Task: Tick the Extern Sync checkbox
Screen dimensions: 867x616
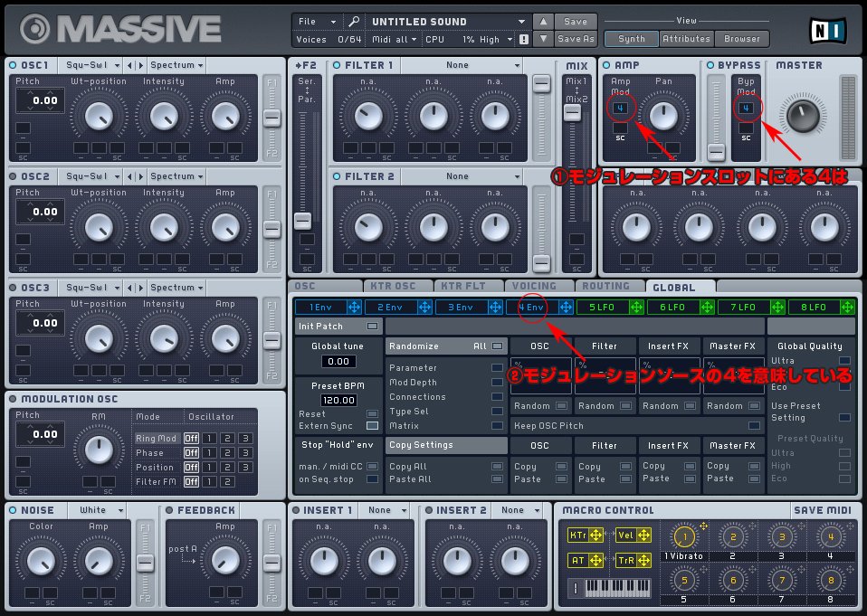Action: pos(372,425)
